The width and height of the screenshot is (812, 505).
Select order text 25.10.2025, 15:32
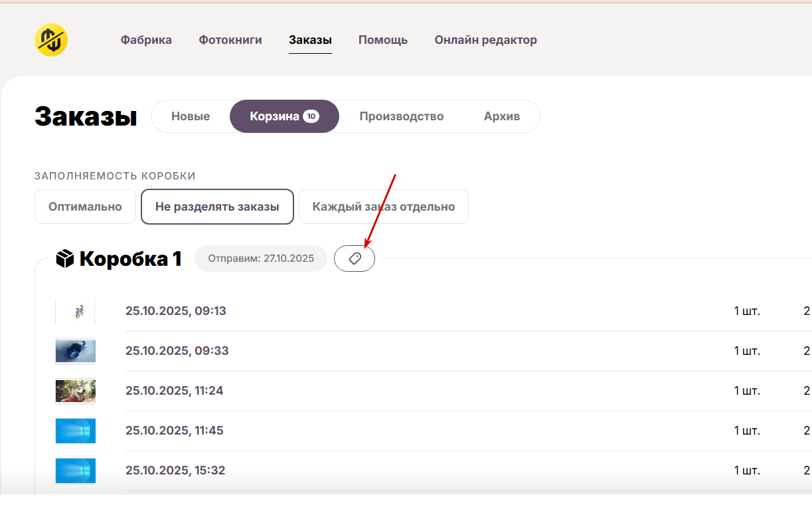tap(175, 470)
